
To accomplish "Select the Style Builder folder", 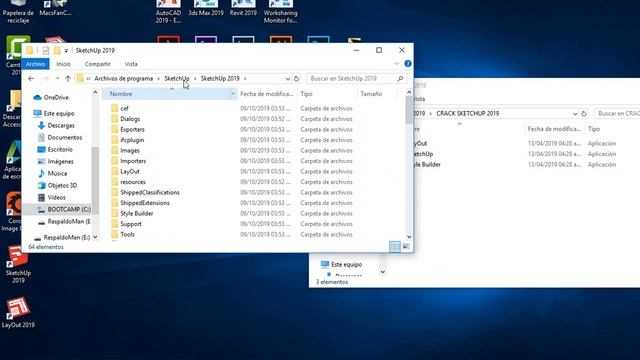I will pyautogui.click(x=137, y=213).
